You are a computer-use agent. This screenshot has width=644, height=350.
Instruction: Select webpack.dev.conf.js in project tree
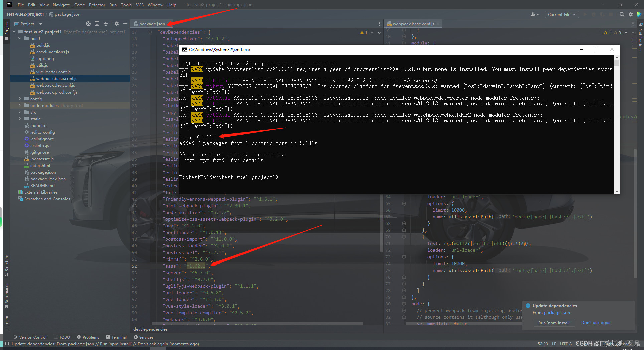(x=55, y=85)
